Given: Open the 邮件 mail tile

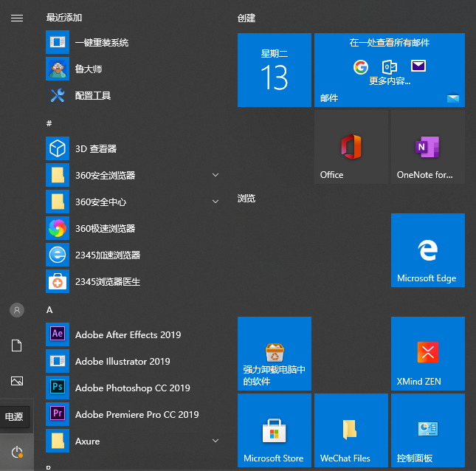Looking at the screenshot, I should pos(389,70).
